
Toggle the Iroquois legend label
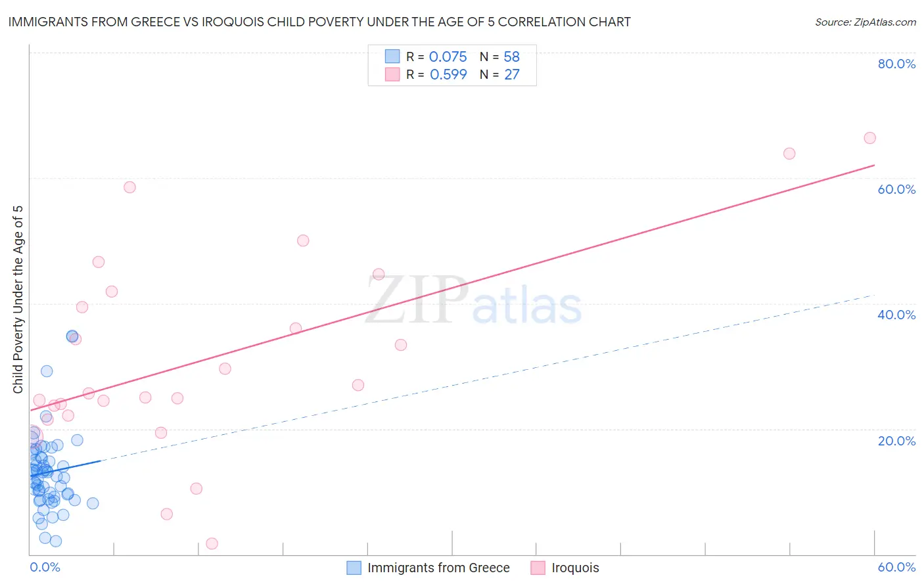pos(575,568)
